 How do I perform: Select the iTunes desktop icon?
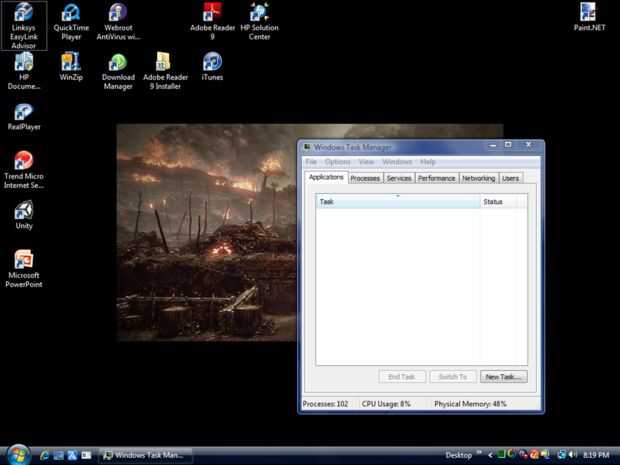point(212,66)
